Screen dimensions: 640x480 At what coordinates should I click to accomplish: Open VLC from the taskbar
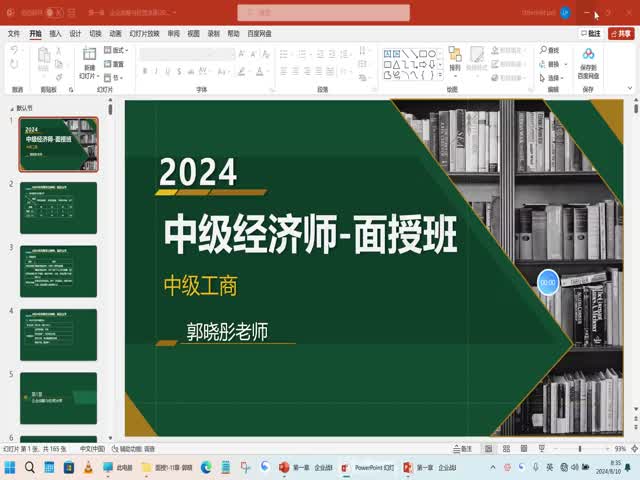pos(88,467)
